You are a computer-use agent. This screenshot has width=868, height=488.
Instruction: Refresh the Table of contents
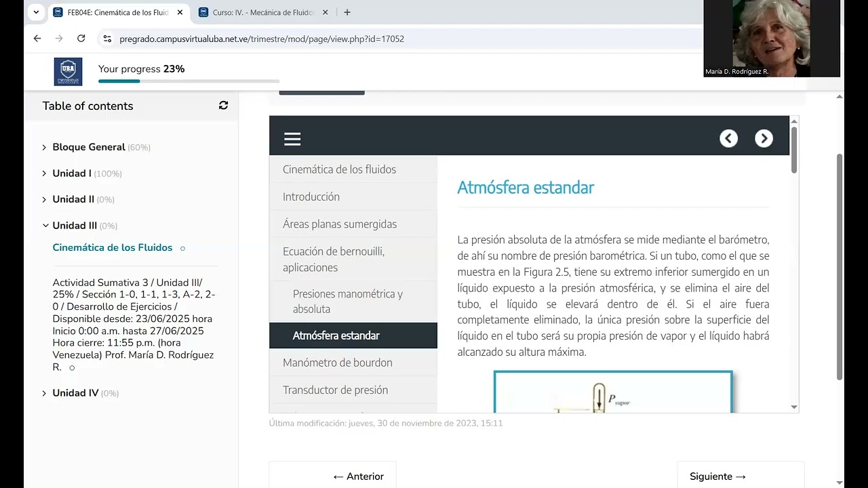coord(223,105)
